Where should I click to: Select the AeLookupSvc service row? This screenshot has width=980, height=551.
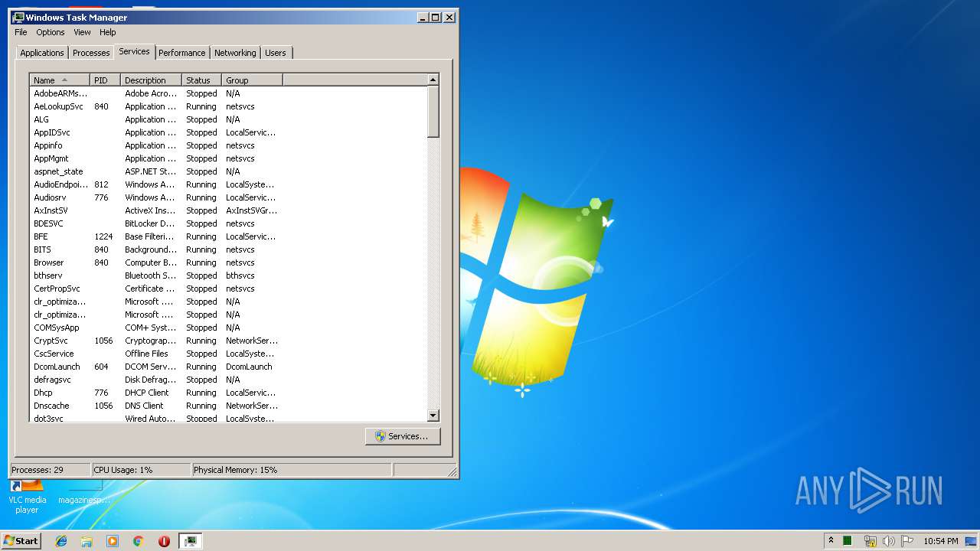(x=229, y=106)
